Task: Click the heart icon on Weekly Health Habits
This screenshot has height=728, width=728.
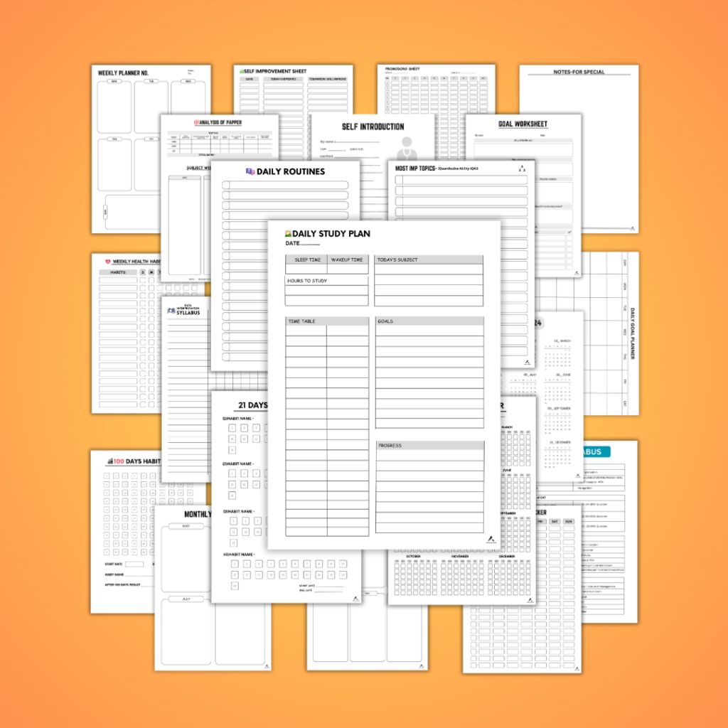Action: tap(107, 262)
